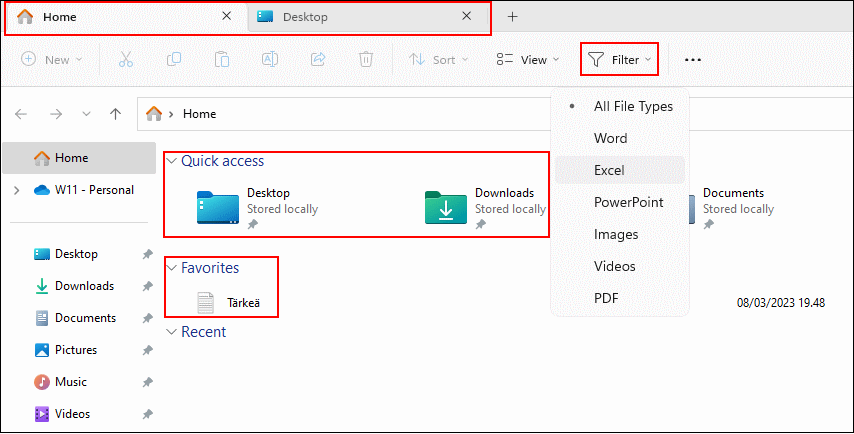Image resolution: width=854 pixels, height=434 pixels.
Task: Collapse the Recent section
Action: tap(172, 332)
